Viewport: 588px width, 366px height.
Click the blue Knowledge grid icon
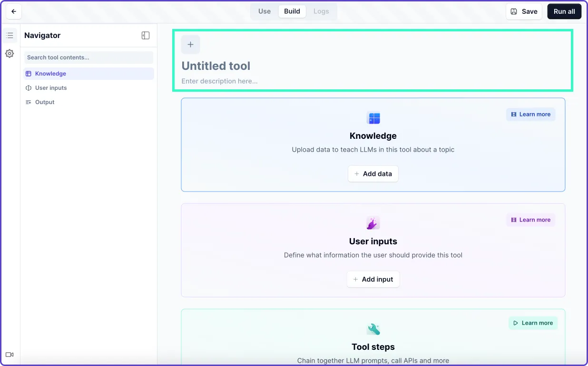coord(373,118)
